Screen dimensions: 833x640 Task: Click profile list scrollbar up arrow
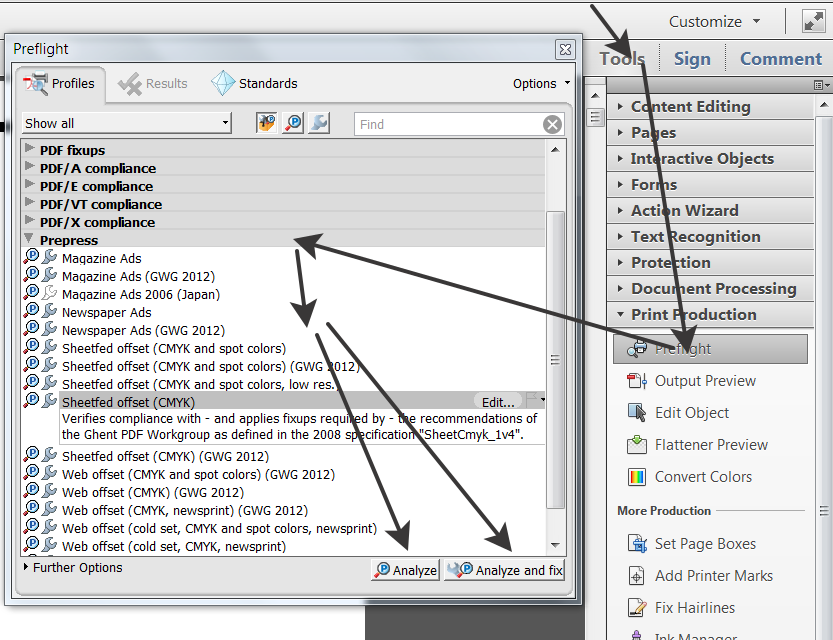coord(555,150)
